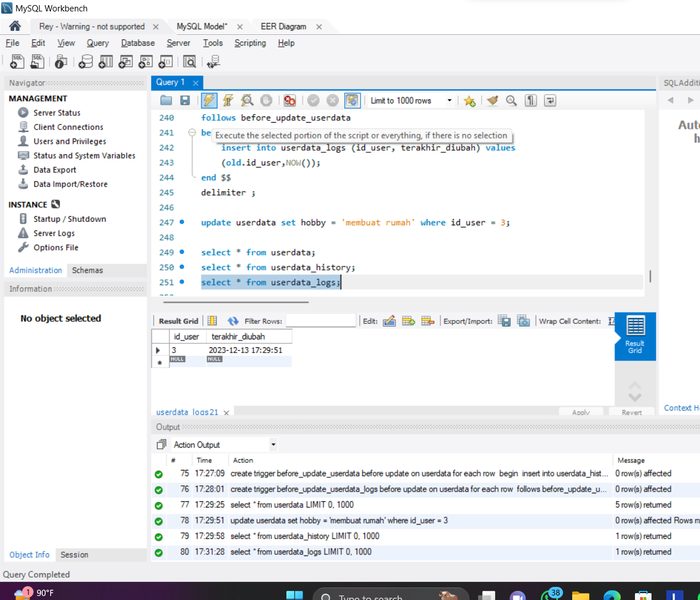Toggle word wrapping icon in editor toolbar

tap(550, 100)
